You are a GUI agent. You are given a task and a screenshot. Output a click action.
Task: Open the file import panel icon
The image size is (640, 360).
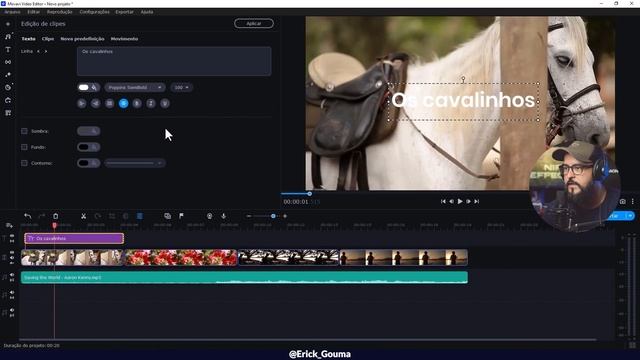point(8,24)
